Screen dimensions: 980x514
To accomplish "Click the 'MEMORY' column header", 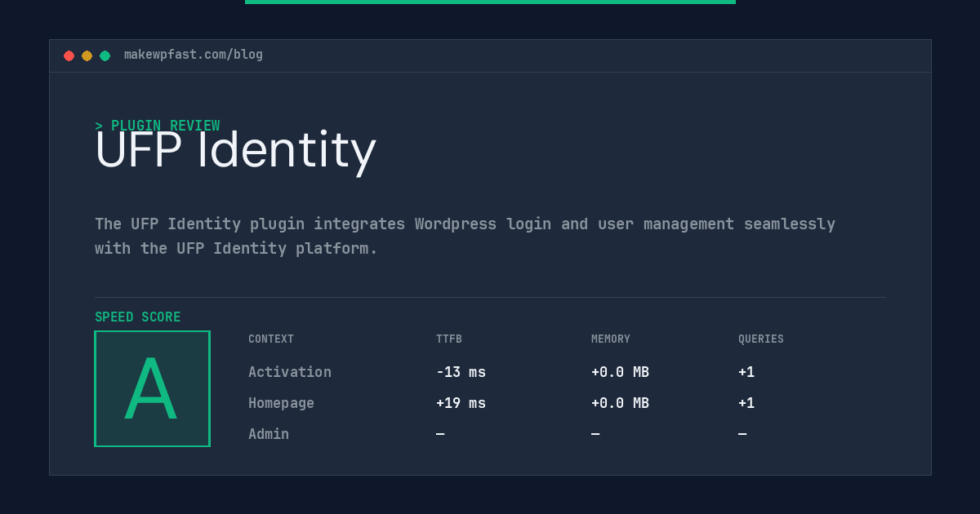I will [x=611, y=339].
